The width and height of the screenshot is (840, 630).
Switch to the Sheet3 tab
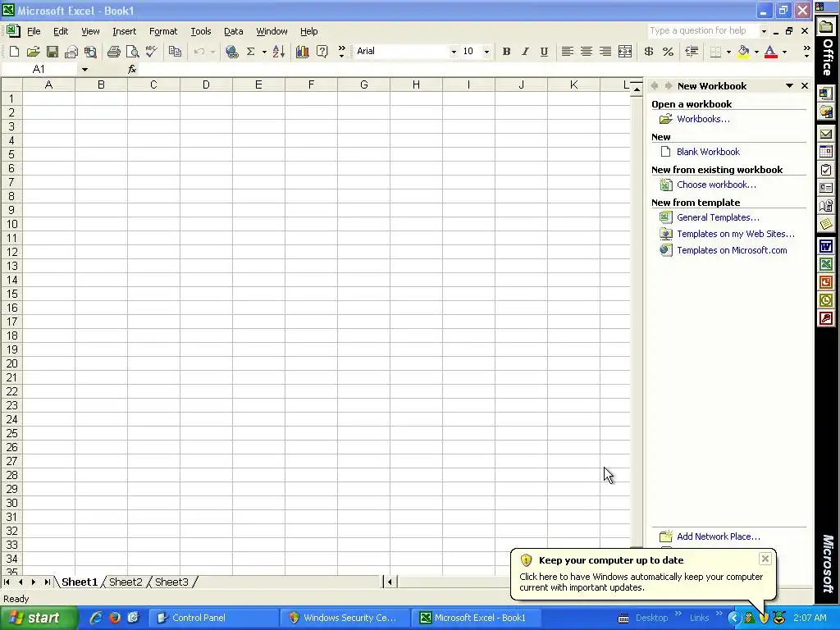[171, 582]
